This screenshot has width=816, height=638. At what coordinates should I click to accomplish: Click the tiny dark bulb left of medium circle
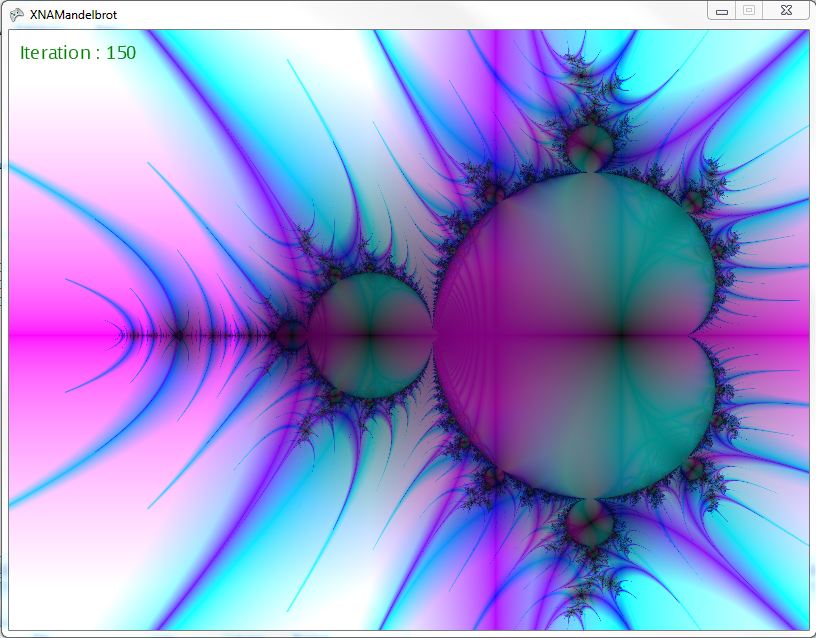coord(290,335)
